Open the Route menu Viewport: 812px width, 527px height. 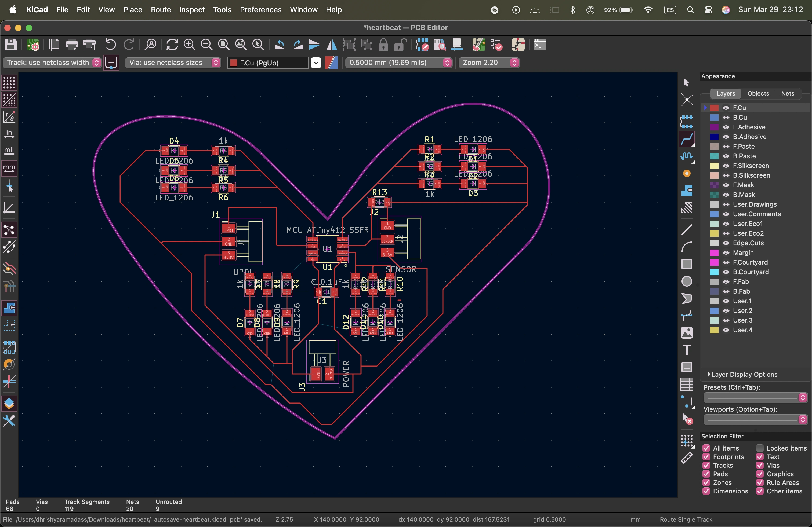[x=161, y=10]
